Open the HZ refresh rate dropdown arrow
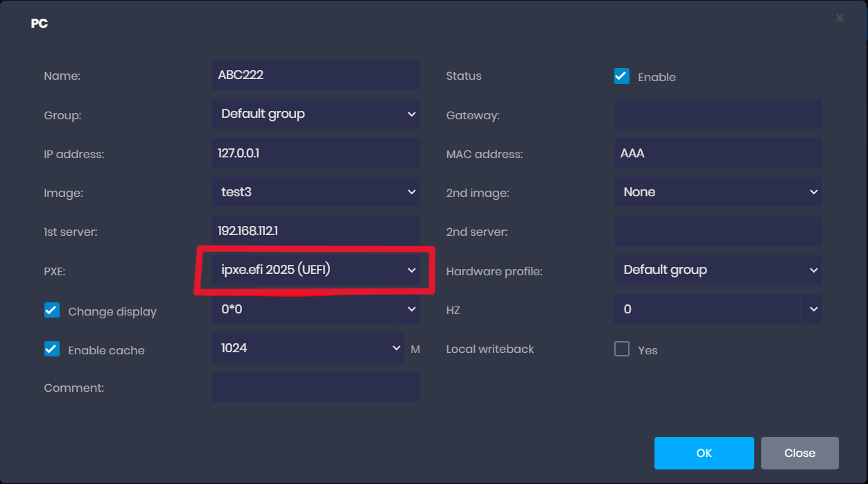This screenshot has height=484, width=868. pos(813,309)
